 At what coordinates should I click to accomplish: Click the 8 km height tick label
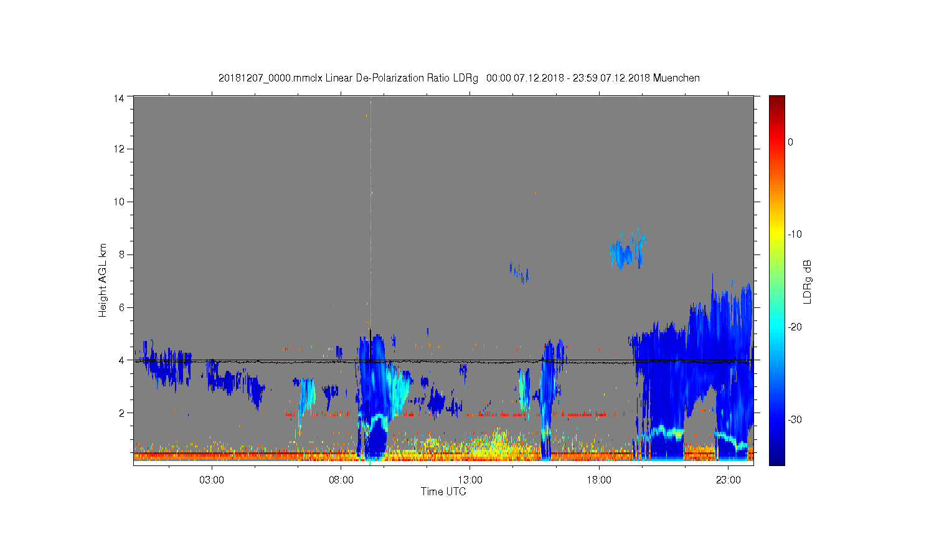121,254
